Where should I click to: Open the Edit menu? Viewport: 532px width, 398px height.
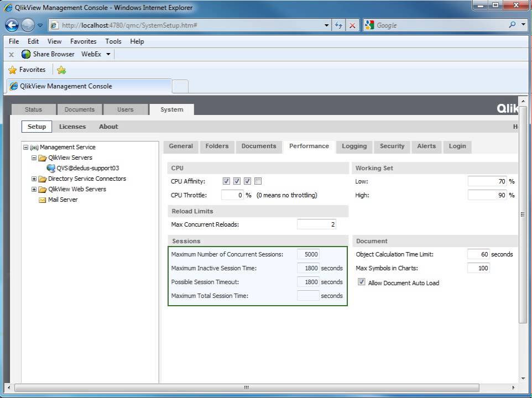coord(33,41)
